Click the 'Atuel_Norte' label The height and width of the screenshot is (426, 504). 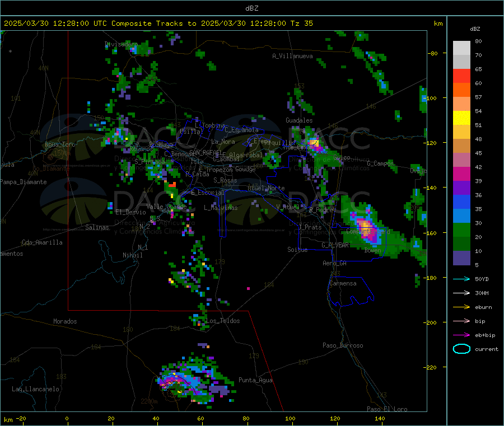[x=266, y=188]
